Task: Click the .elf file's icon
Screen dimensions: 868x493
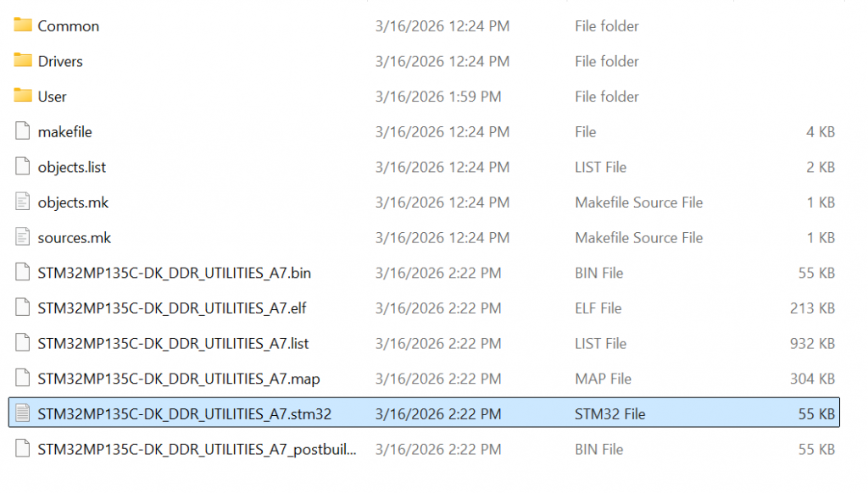Action: [x=23, y=308]
